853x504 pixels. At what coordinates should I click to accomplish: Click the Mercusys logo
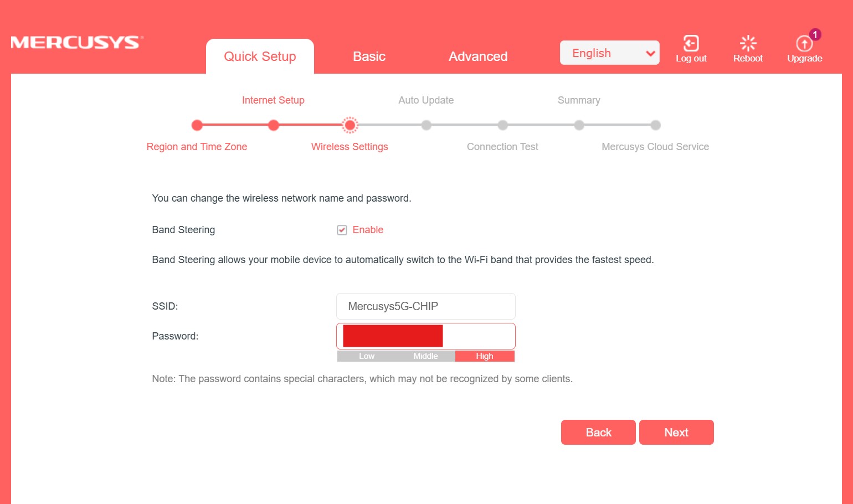[76, 43]
